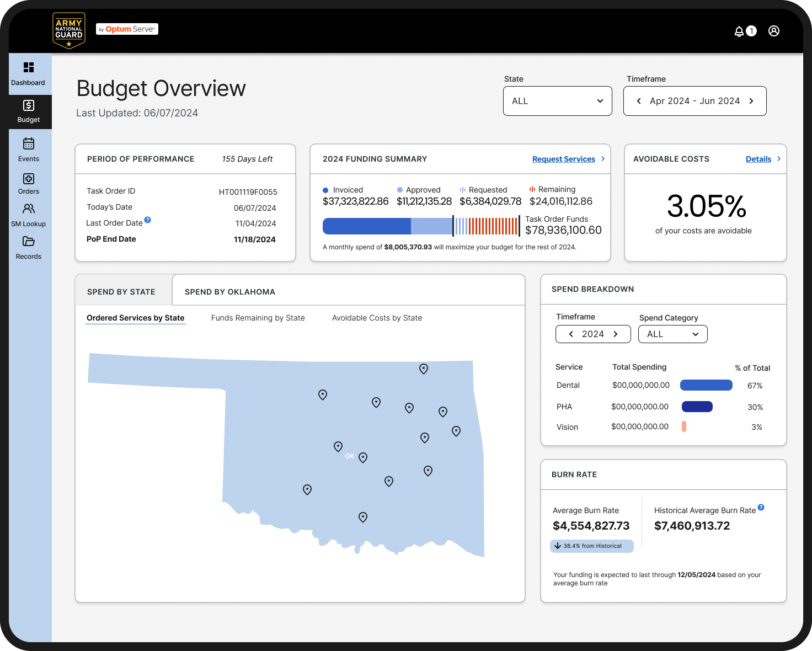Viewport: 812px width, 651px height.
Task: Open the Orders sidebar icon
Action: 29,179
